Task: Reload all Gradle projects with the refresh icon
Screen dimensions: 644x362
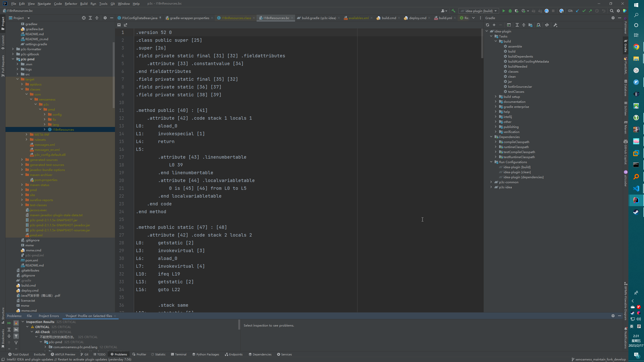Action: 488,25
